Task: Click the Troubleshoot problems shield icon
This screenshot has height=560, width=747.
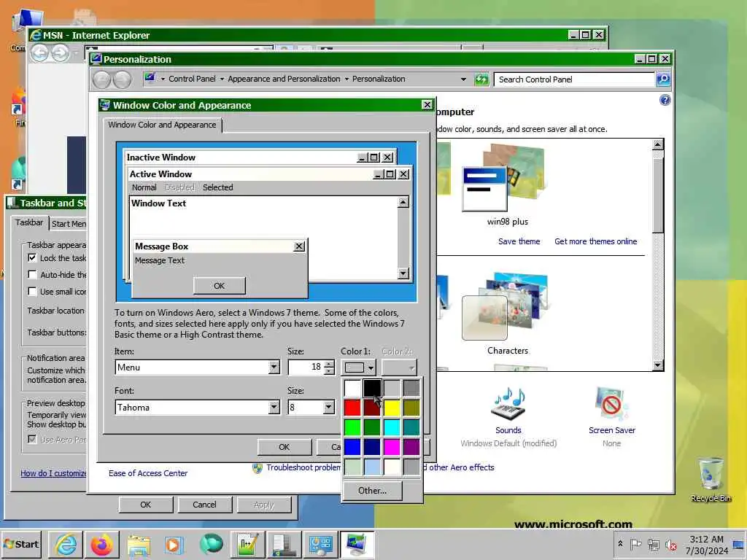Action: click(258, 468)
